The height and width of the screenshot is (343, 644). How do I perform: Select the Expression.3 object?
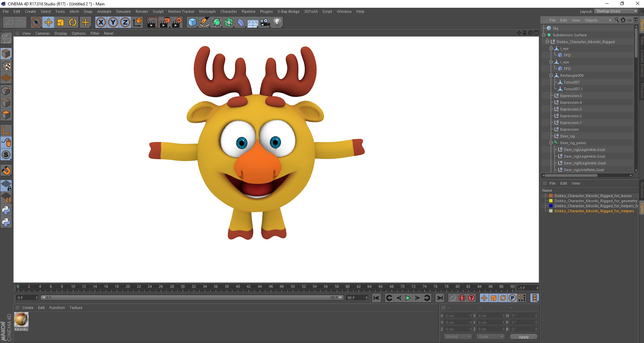(571, 109)
